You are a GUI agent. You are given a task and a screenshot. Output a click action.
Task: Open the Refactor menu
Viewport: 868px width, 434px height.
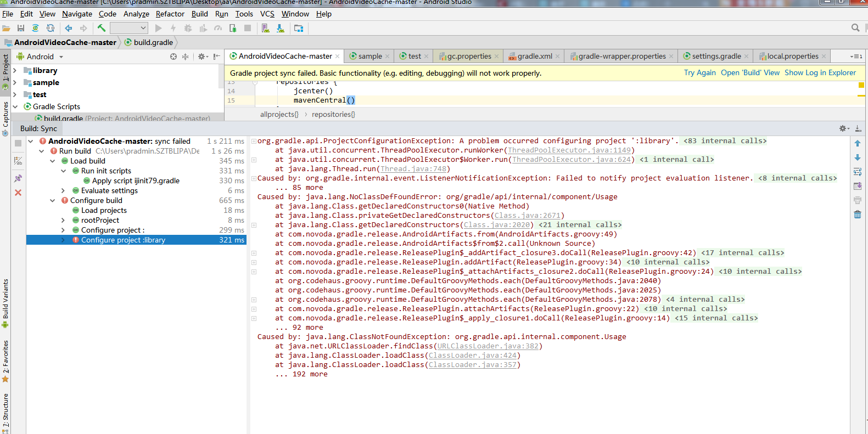click(x=170, y=14)
